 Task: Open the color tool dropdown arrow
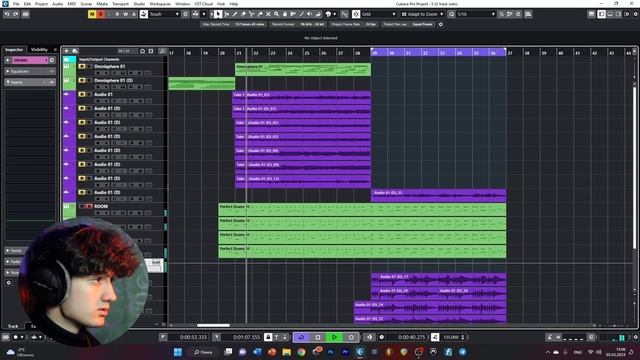(x=335, y=14)
